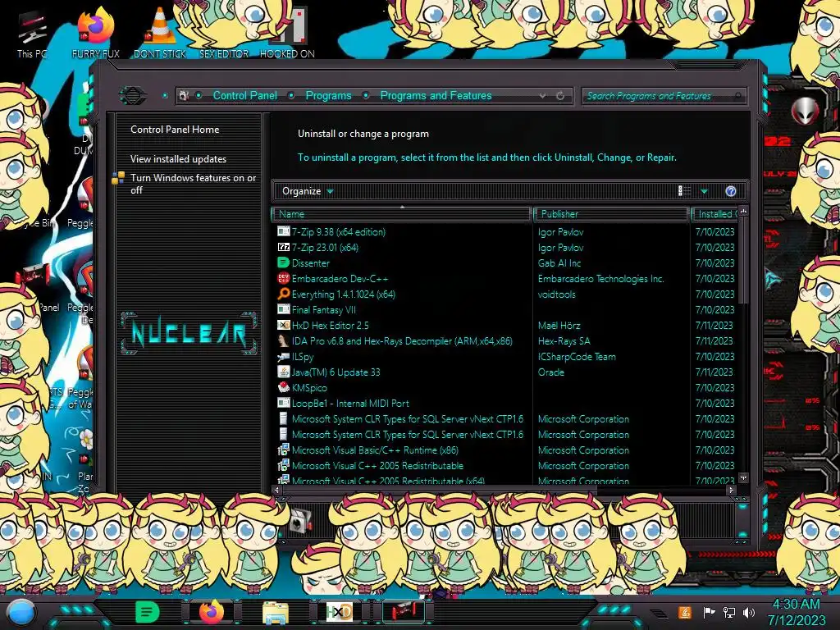Image resolution: width=840 pixels, height=630 pixels.
Task: Select the IDA Pro v6.8 portrait icon
Action: coord(283,340)
